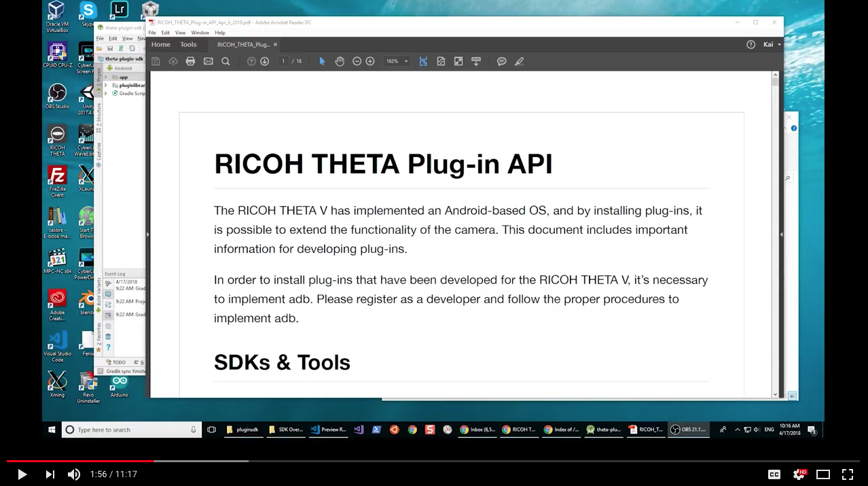
Task: Open the Inbox Chrome taskbar item
Action: (478, 430)
